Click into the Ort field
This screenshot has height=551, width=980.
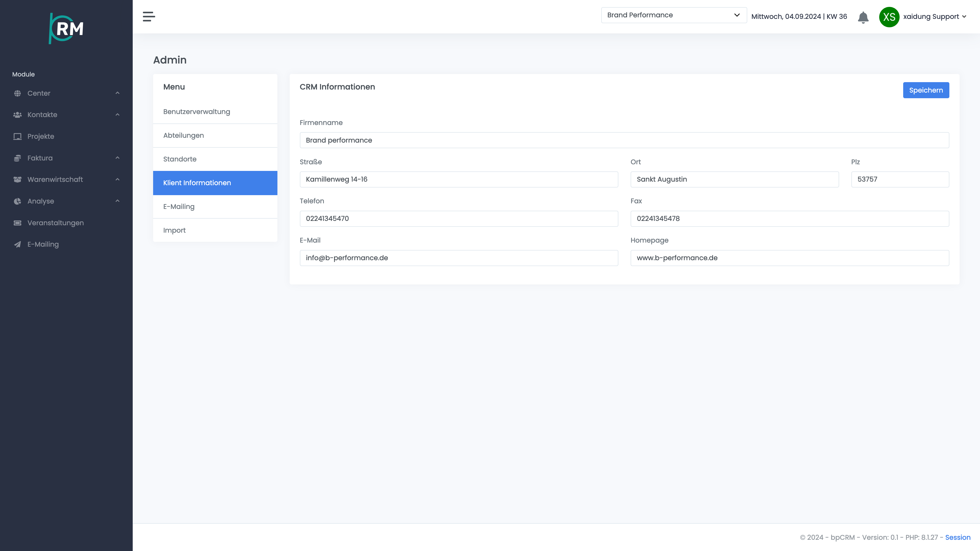(735, 180)
